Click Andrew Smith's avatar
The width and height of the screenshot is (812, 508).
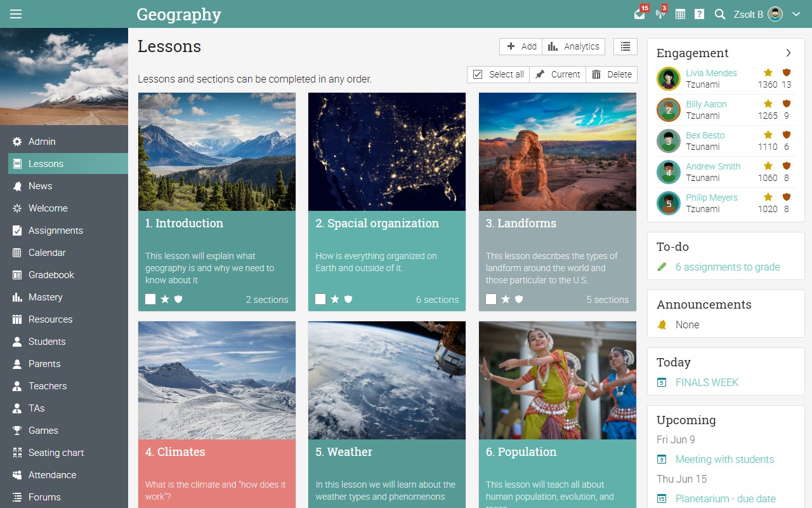point(669,172)
